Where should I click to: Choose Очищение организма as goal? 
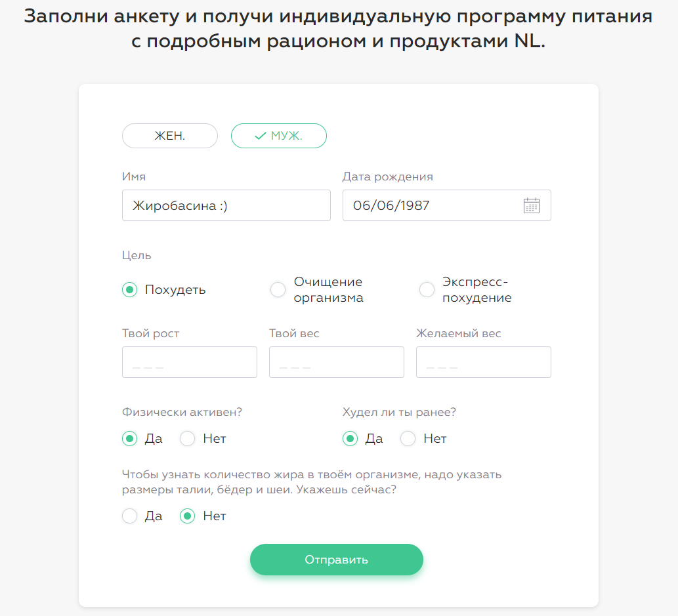click(278, 289)
